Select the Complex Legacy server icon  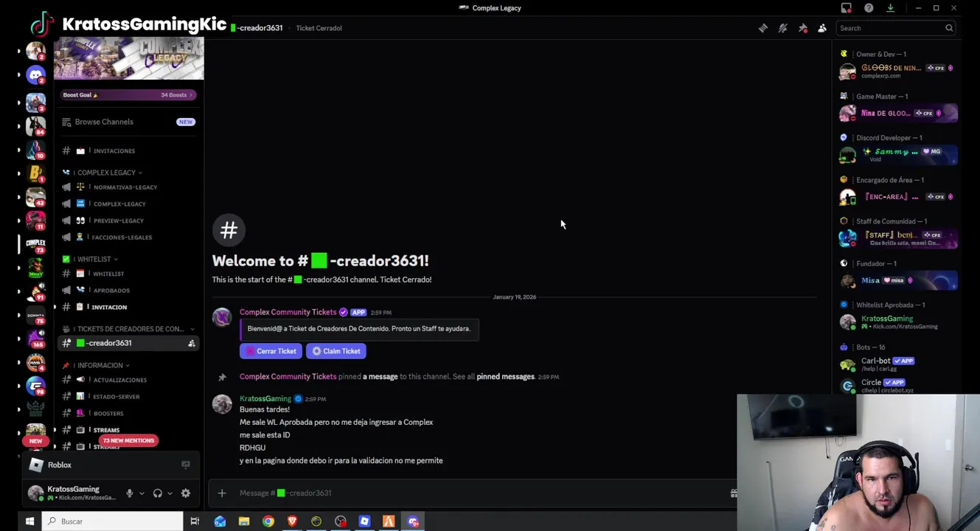(35, 243)
